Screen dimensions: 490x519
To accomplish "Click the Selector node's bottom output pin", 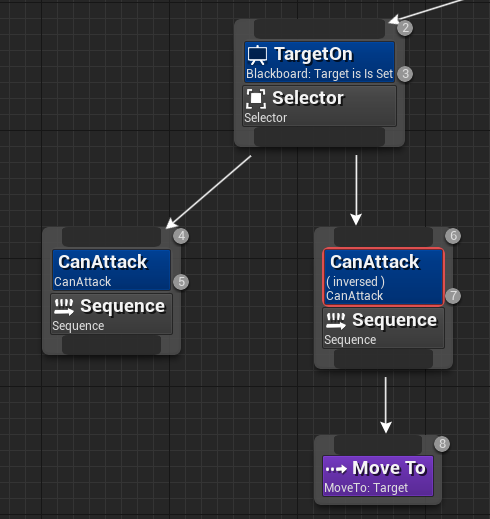I will (319, 137).
